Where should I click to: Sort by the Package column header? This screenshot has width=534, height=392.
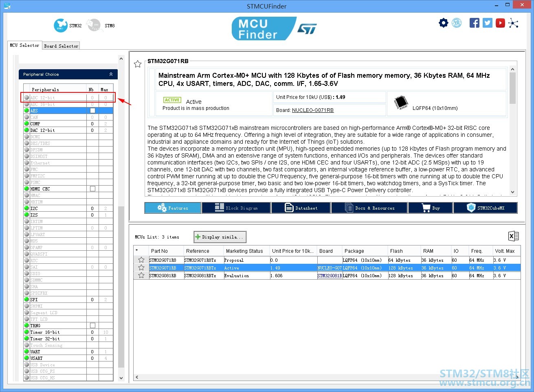pos(365,251)
